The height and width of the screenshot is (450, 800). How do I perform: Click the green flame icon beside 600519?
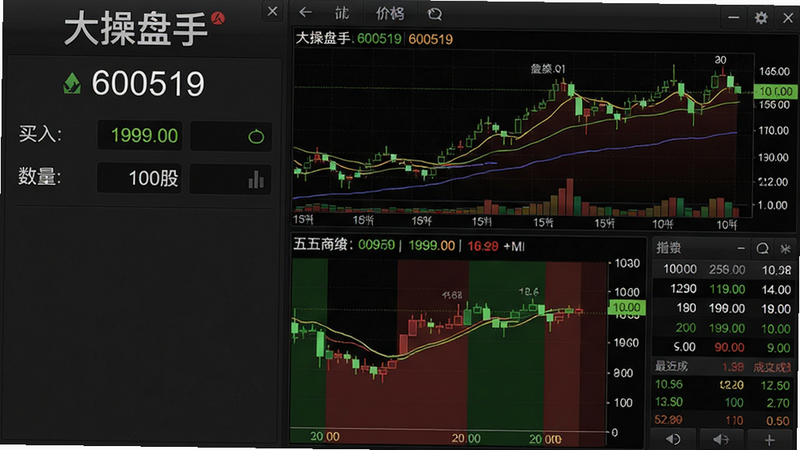click(72, 84)
